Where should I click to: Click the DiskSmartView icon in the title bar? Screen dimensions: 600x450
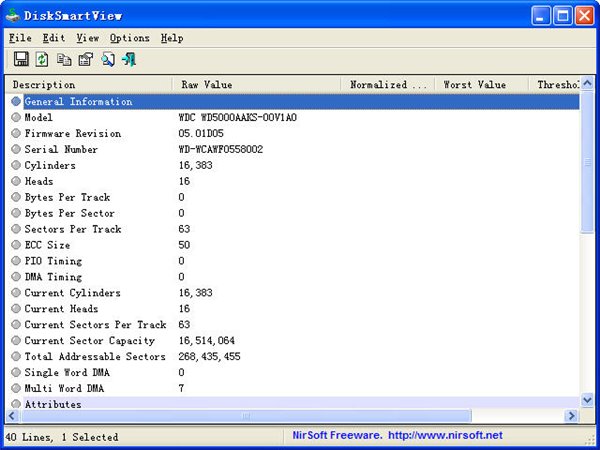click(14, 15)
